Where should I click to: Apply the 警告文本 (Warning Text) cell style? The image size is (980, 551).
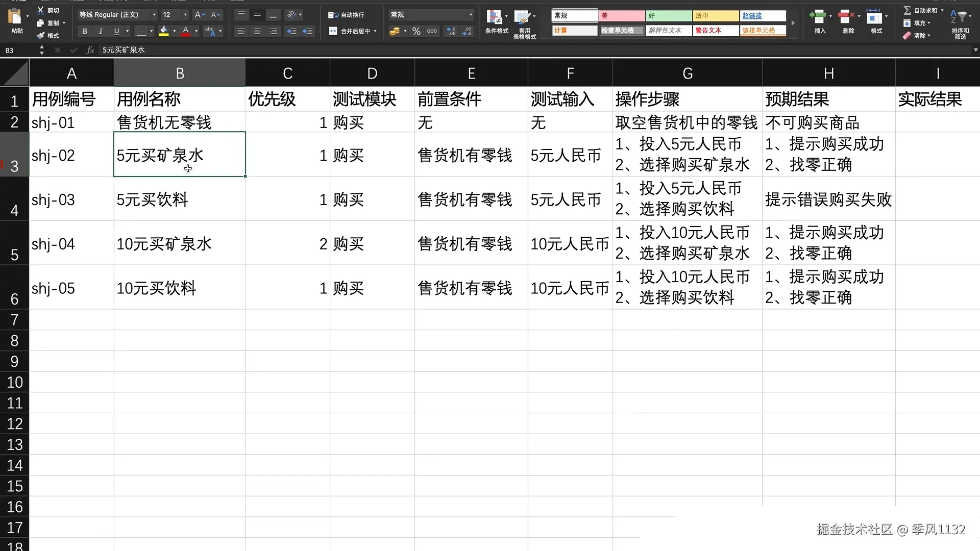click(715, 31)
